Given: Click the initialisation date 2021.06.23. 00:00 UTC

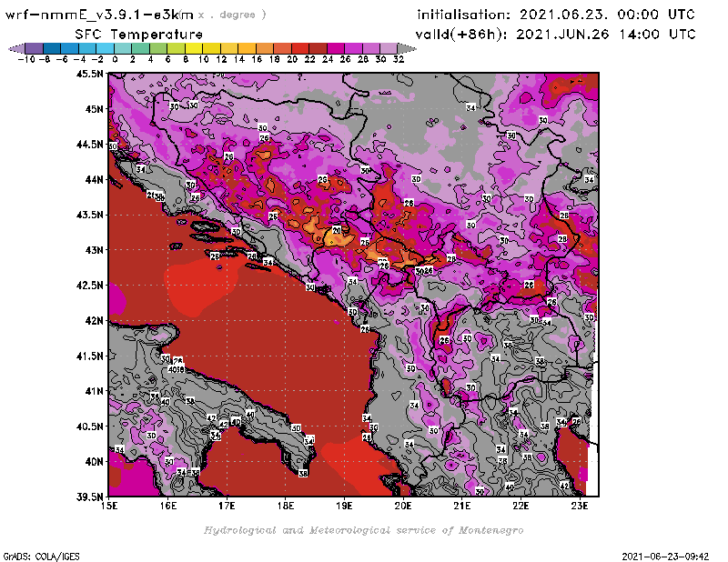Looking at the screenshot, I should [x=607, y=15].
